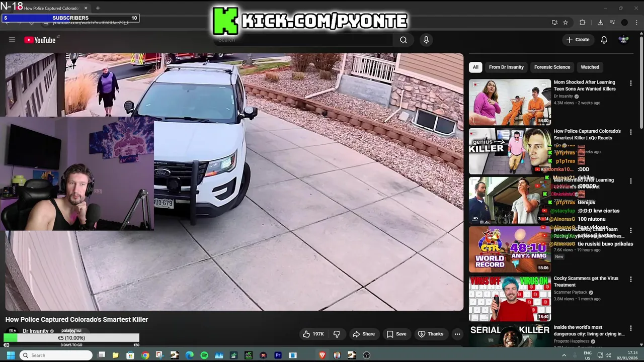Click the Share button
The image size is (644, 362).
(363, 334)
